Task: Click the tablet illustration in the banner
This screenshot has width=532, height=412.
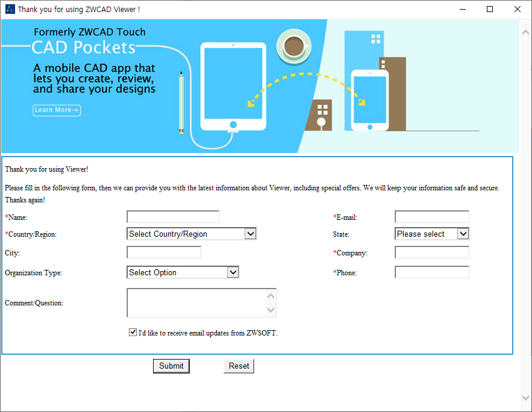Action: 233,87
